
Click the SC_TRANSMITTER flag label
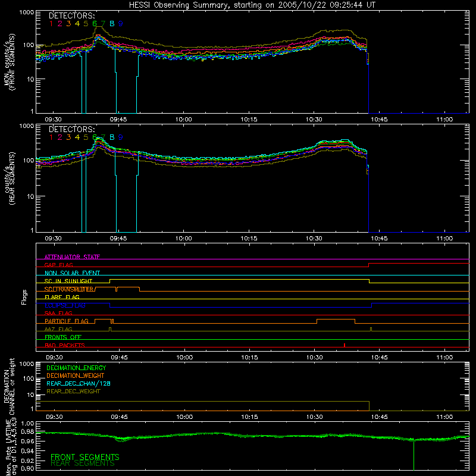69,289
